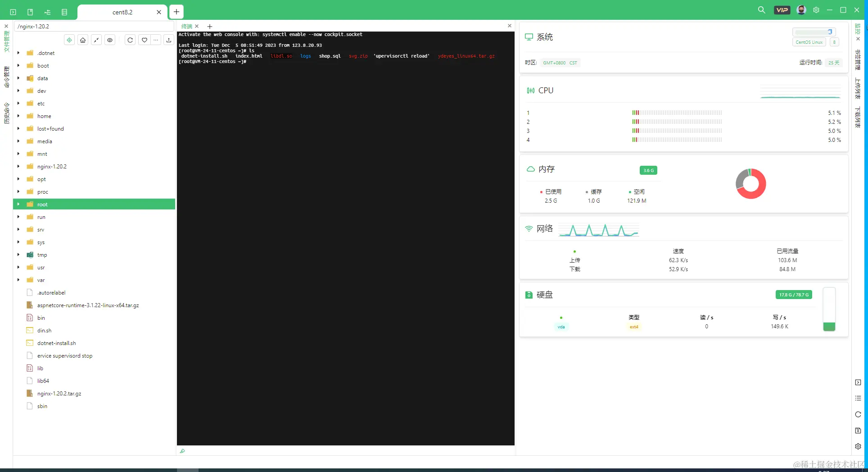Select the nginx-1.20.2.tar.gz archive
The image size is (868, 472).
(x=94, y=393)
